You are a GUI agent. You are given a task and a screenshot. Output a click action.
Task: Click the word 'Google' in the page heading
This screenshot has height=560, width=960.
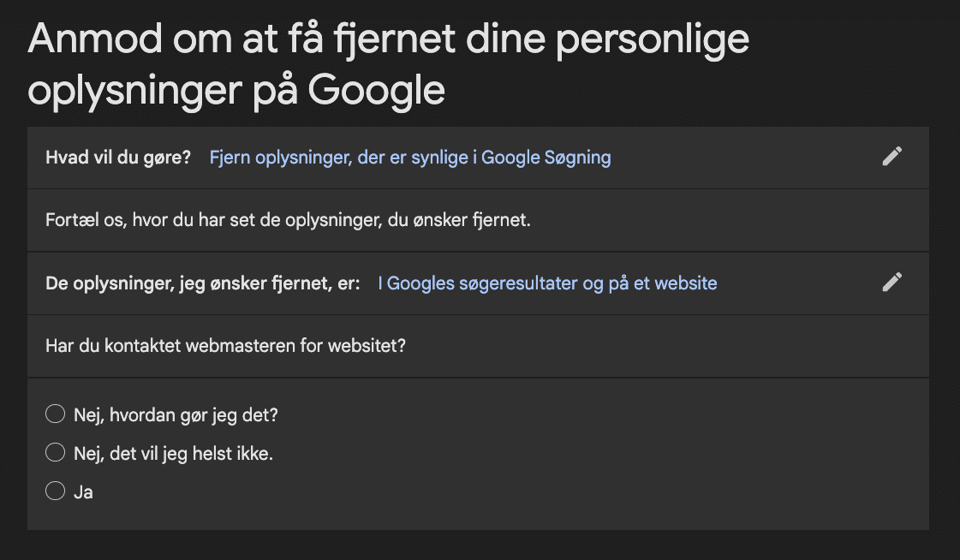click(x=376, y=91)
